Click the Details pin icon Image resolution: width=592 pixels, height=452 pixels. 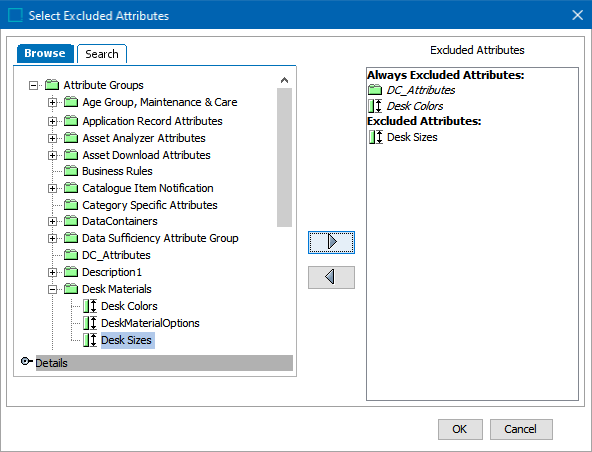tap(26, 362)
